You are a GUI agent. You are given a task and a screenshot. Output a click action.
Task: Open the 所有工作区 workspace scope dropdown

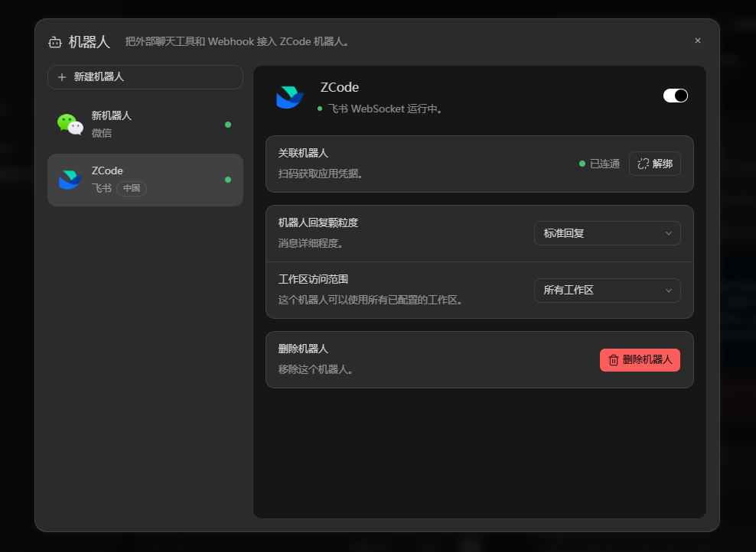point(607,291)
